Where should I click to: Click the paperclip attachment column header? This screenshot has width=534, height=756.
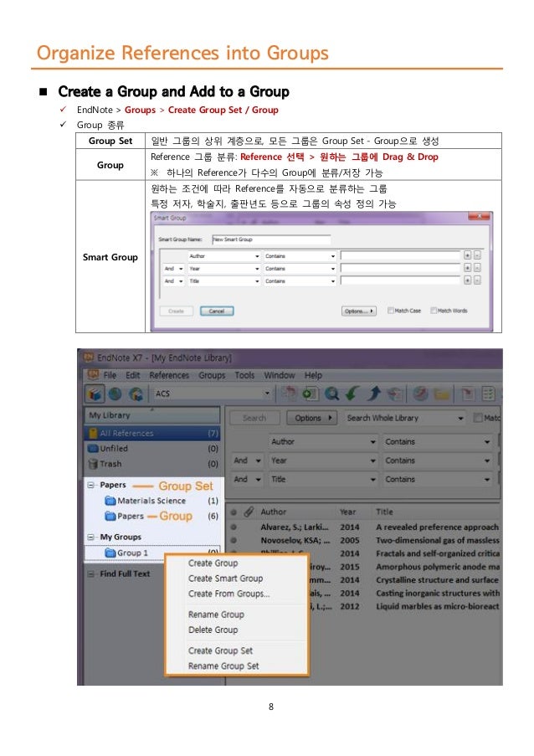(x=249, y=512)
